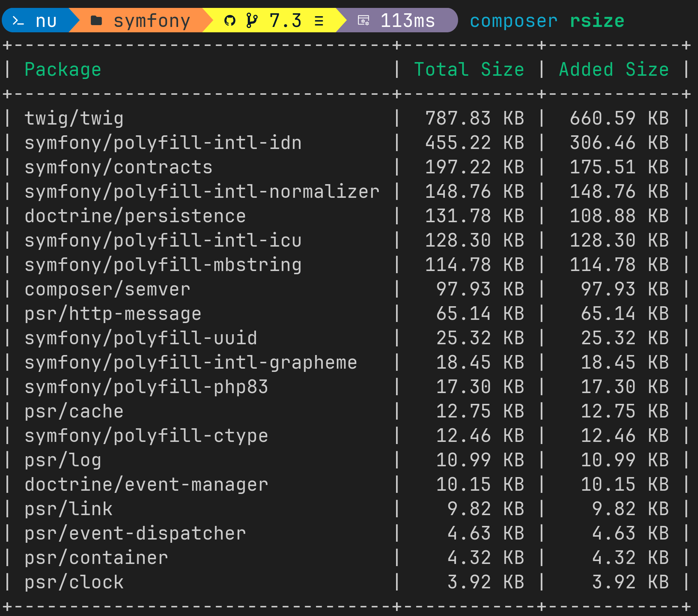Click the Total Size column header
The image size is (698, 616).
click(469, 70)
